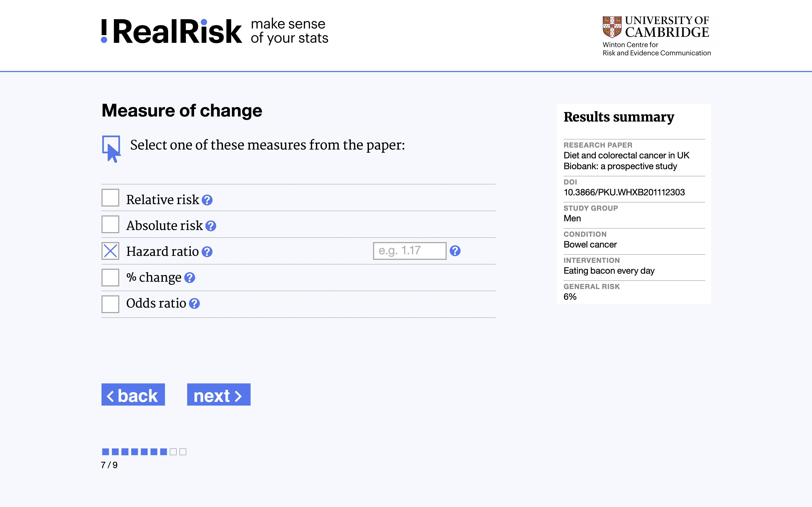Click the DOI number in Results summary
The height and width of the screenshot is (507, 812).
tap(624, 192)
